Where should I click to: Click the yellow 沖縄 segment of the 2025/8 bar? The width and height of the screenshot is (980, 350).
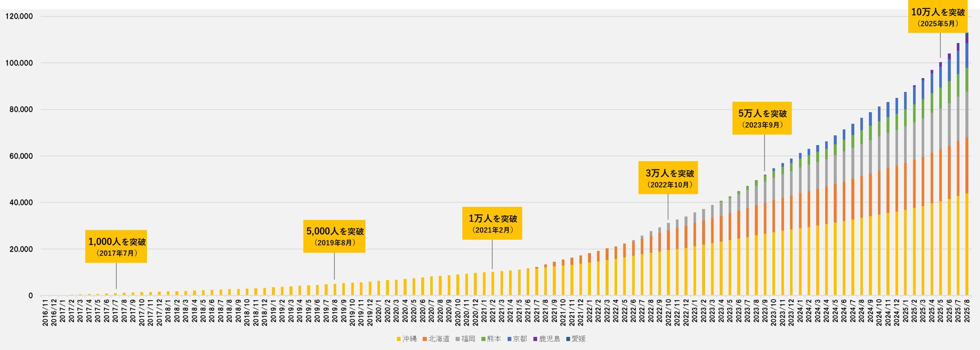click(x=967, y=245)
